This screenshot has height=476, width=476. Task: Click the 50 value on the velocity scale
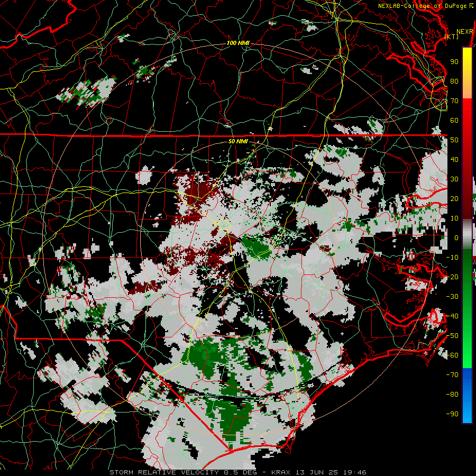point(454,140)
